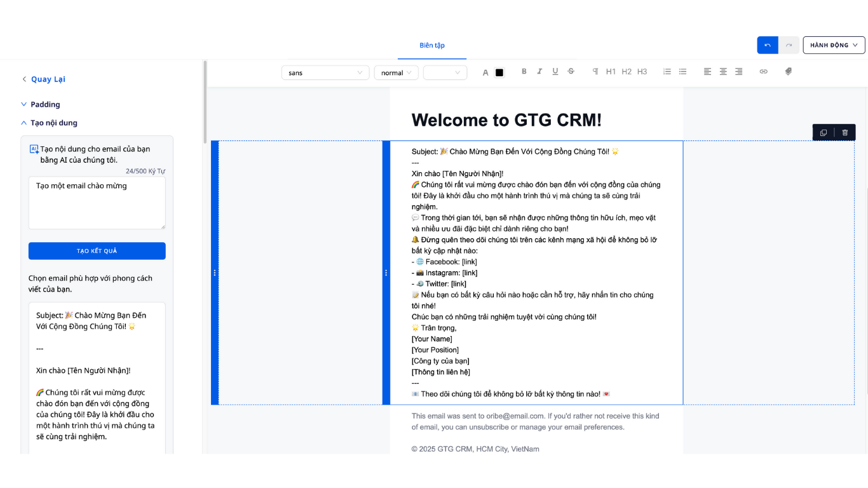Center align the text
Screen dimensions: 868x488
coord(723,72)
